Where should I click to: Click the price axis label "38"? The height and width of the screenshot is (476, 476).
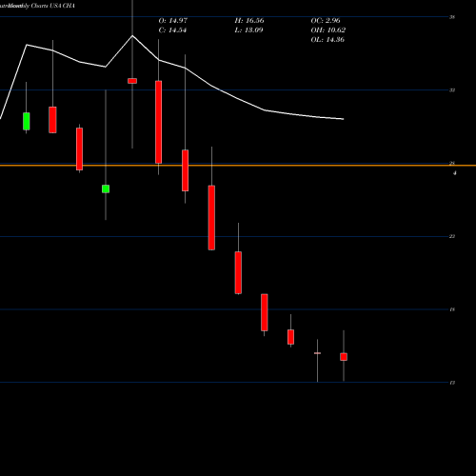pos(452,17)
